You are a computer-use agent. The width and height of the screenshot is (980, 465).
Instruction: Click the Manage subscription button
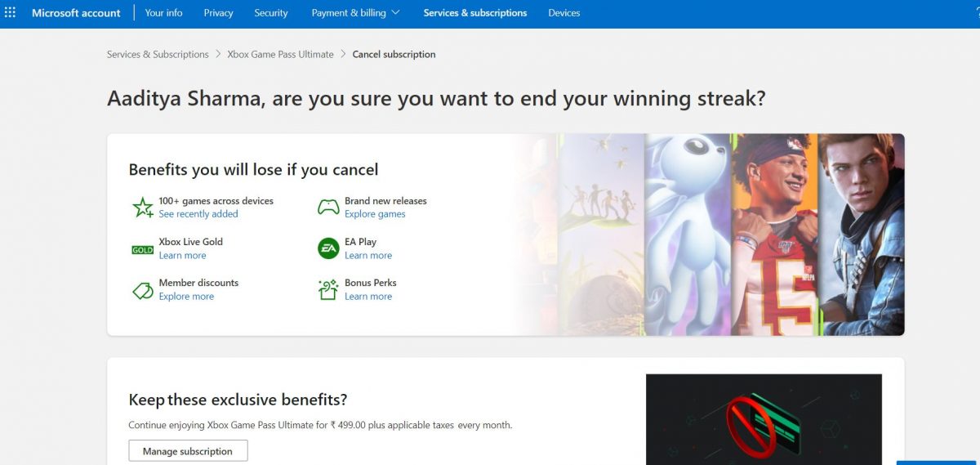point(188,451)
